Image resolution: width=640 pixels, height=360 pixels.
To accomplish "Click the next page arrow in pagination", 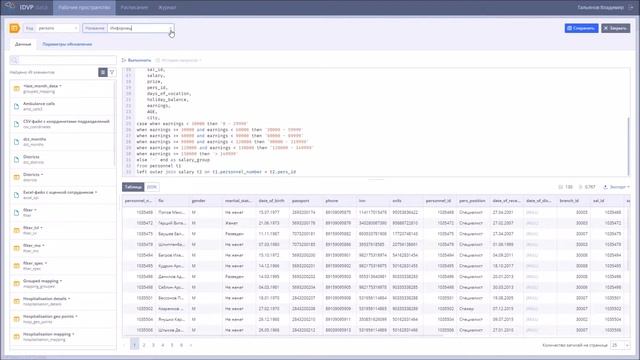I will pos(191,345).
